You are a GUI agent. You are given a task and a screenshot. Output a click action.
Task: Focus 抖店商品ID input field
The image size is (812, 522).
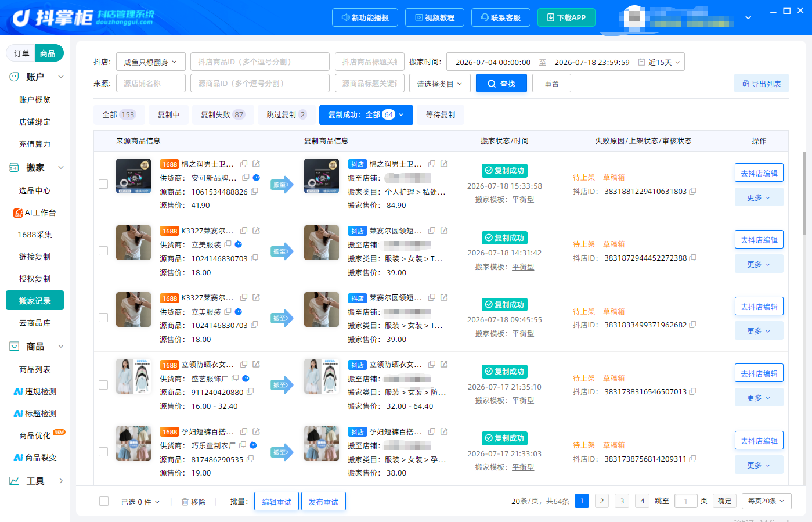pos(260,62)
